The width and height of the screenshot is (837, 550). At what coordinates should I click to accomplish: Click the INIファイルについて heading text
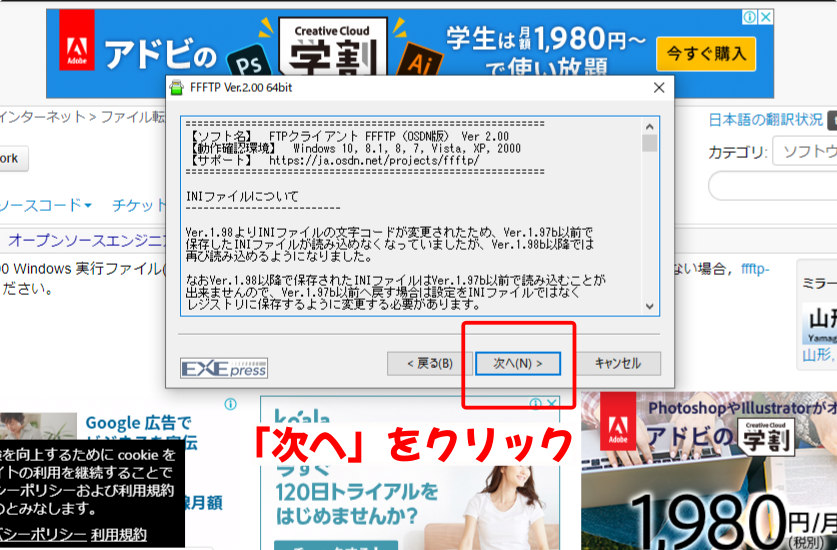[242, 197]
